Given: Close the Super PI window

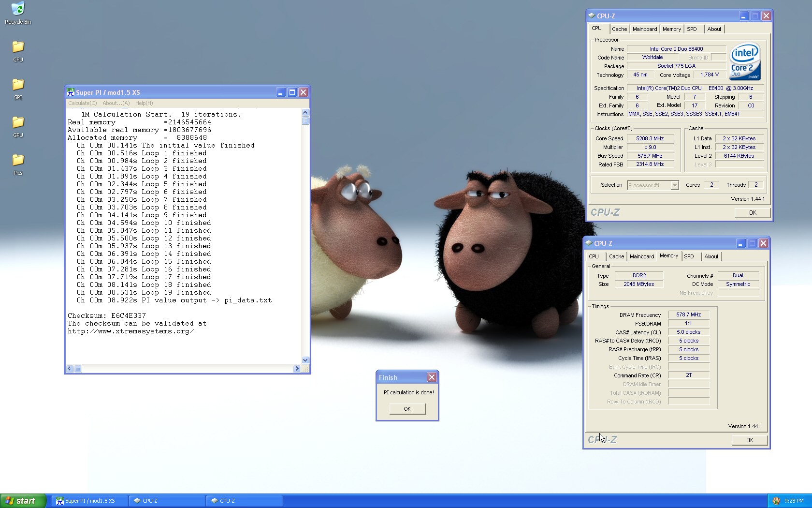Looking at the screenshot, I should [304, 92].
